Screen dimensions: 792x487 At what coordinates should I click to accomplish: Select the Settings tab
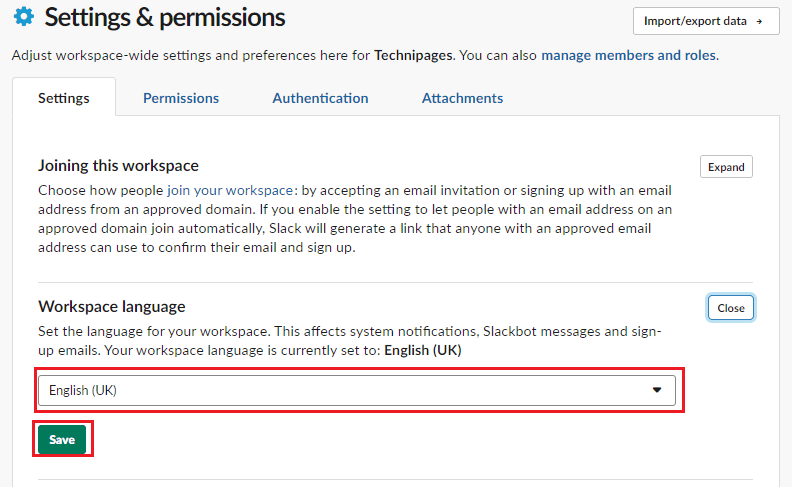click(x=64, y=98)
